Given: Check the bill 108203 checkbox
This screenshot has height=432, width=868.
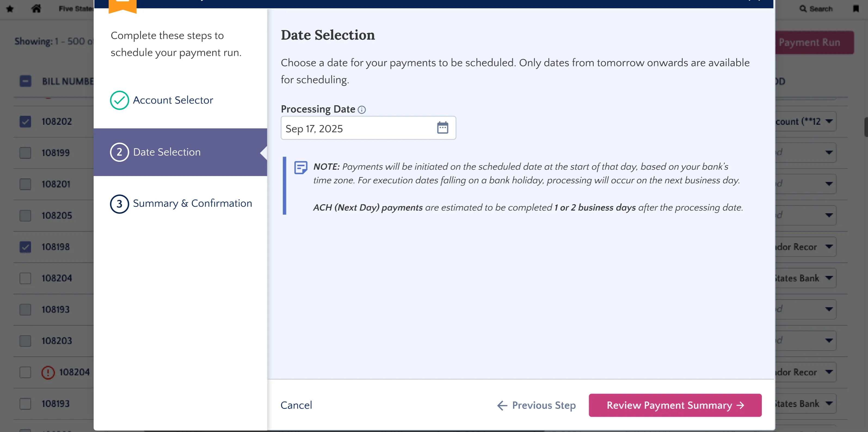Looking at the screenshot, I should pos(25,341).
